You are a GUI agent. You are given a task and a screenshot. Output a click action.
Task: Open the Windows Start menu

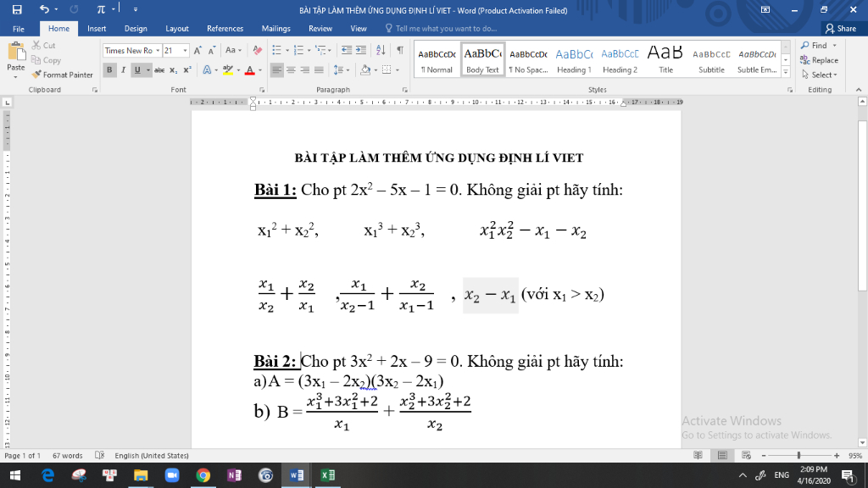[15, 475]
